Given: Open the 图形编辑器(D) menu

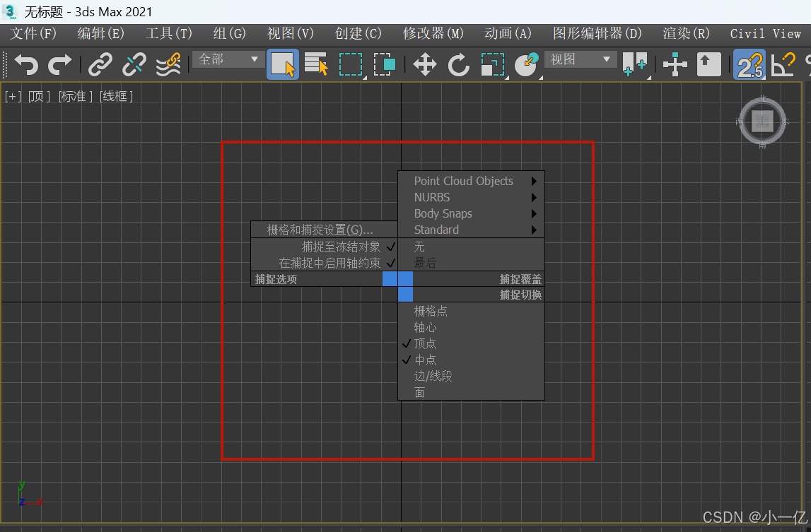Looking at the screenshot, I should 597,34.
